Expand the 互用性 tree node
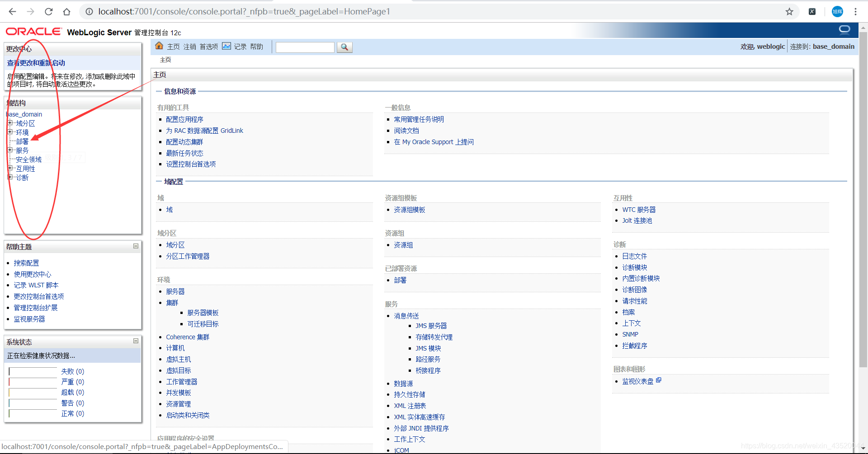 10,168
